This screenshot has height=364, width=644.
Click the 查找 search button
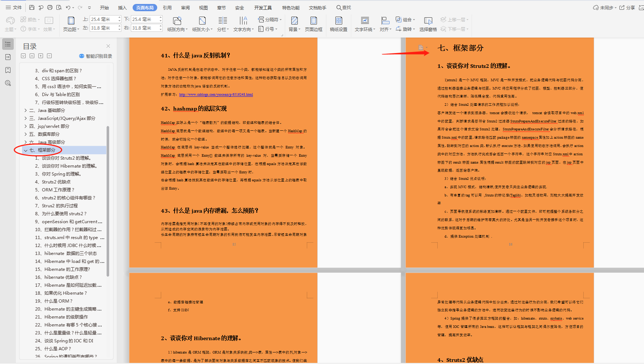tap(344, 8)
